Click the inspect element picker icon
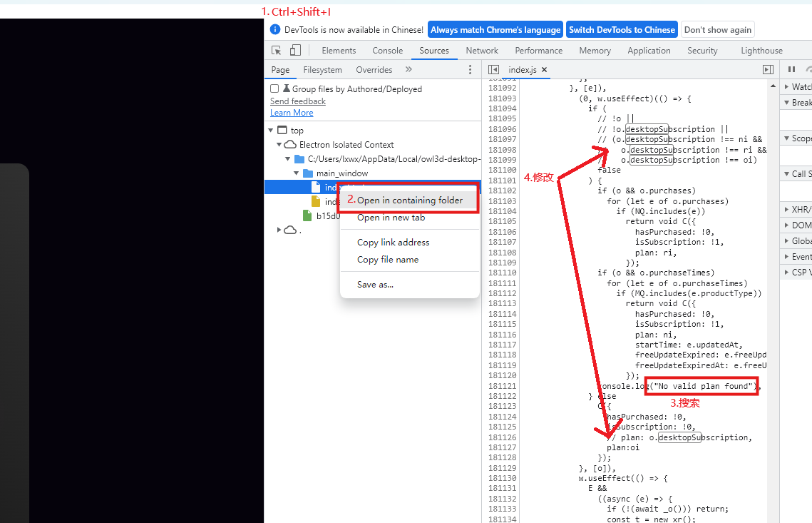The width and height of the screenshot is (812, 523). pyautogui.click(x=277, y=51)
